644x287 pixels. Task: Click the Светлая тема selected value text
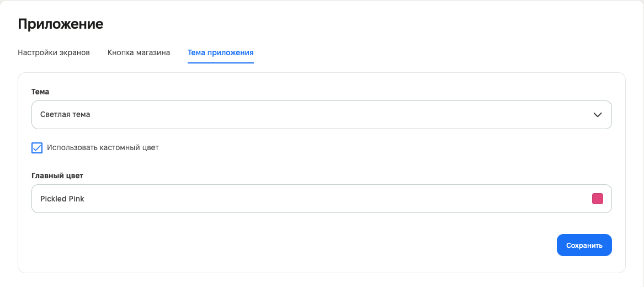pos(65,115)
